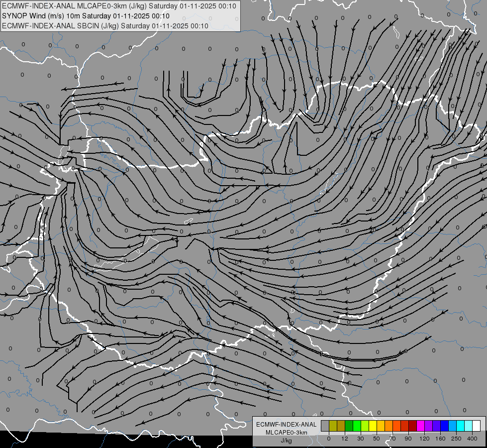Select the legend scale value 70
Screen dimensions: 487x448
392,439
